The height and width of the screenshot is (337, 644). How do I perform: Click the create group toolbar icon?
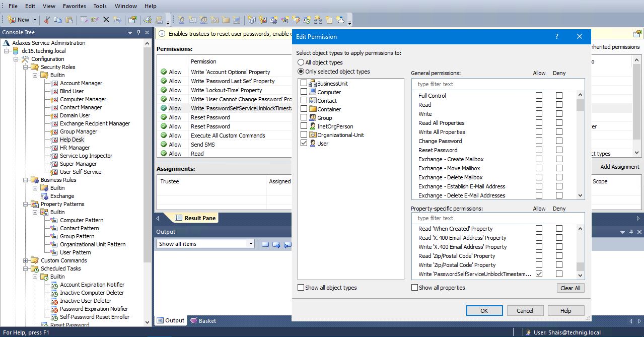point(204,20)
